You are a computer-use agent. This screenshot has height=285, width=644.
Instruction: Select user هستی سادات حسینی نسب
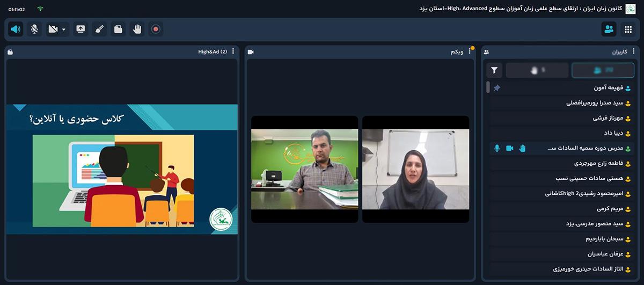click(562, 178)
